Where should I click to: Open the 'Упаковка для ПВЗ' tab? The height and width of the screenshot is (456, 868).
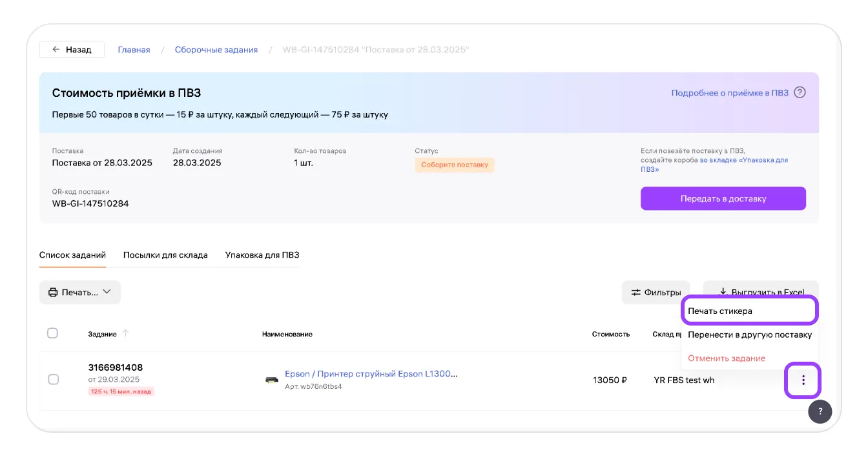[x=262, y=255]
